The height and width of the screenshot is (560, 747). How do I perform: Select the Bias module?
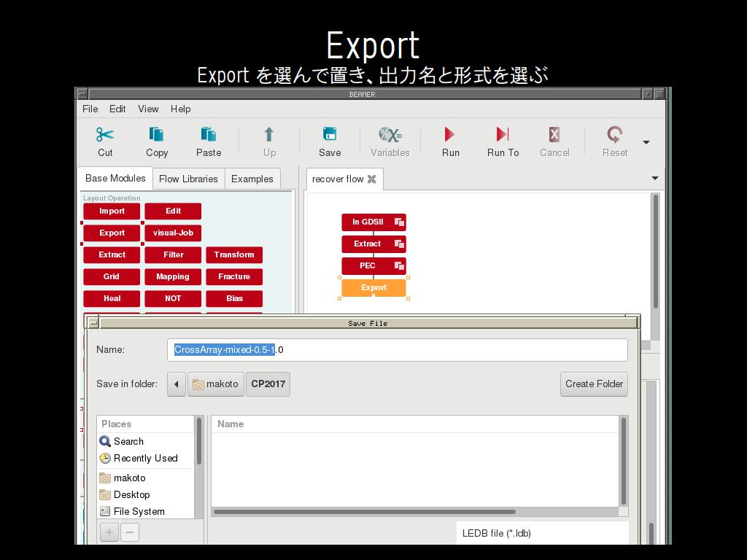click(234, 298)
